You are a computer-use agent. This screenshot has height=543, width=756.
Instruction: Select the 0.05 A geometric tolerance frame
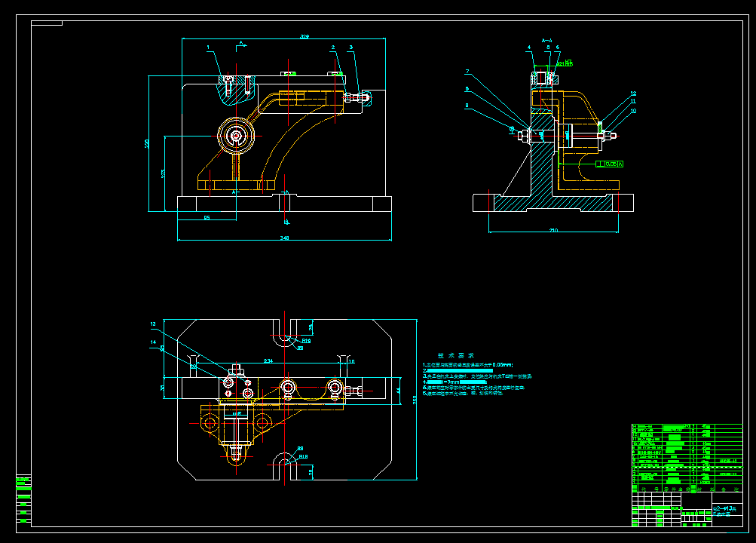click(x=610, y=164)
